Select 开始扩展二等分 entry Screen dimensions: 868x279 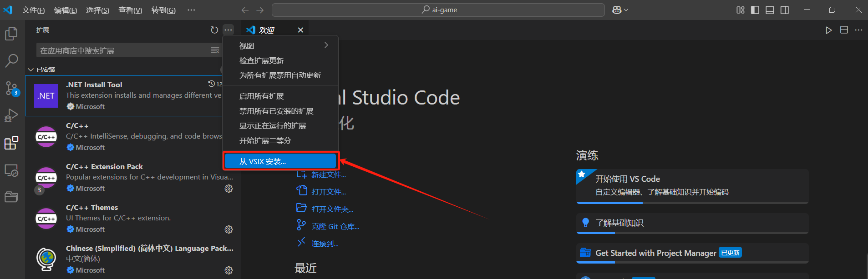pyautogui.click(x=280, y=140)
